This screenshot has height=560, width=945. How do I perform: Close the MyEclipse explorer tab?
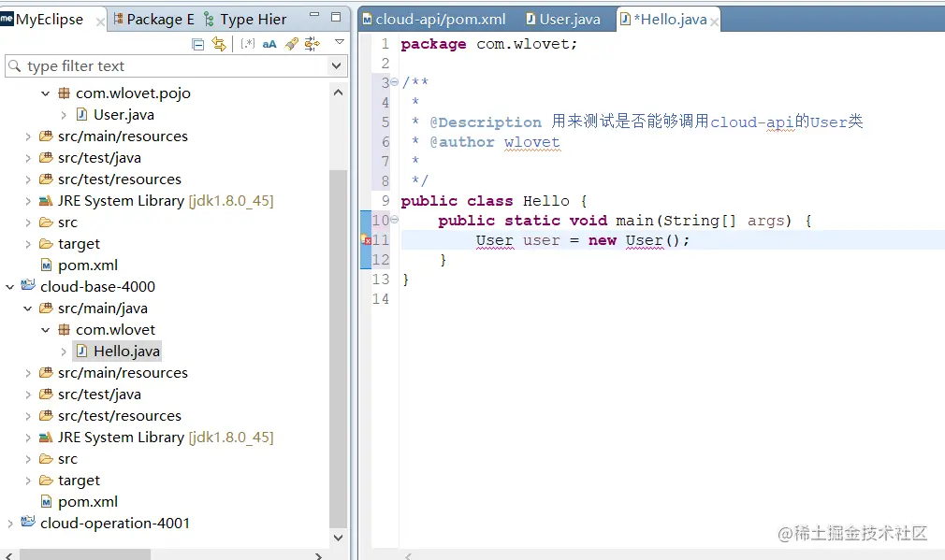(100, 22)
